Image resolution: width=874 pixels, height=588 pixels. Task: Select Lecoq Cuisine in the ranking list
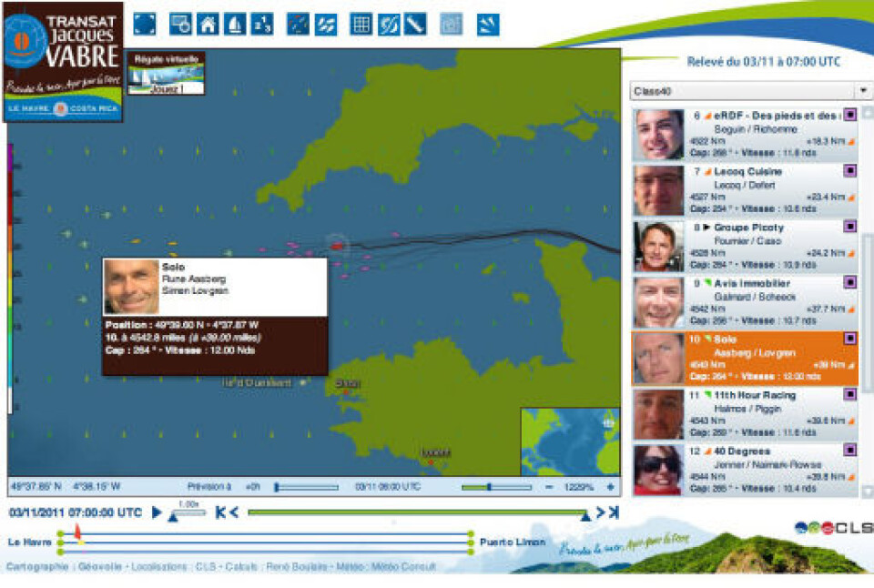(745, 190)
